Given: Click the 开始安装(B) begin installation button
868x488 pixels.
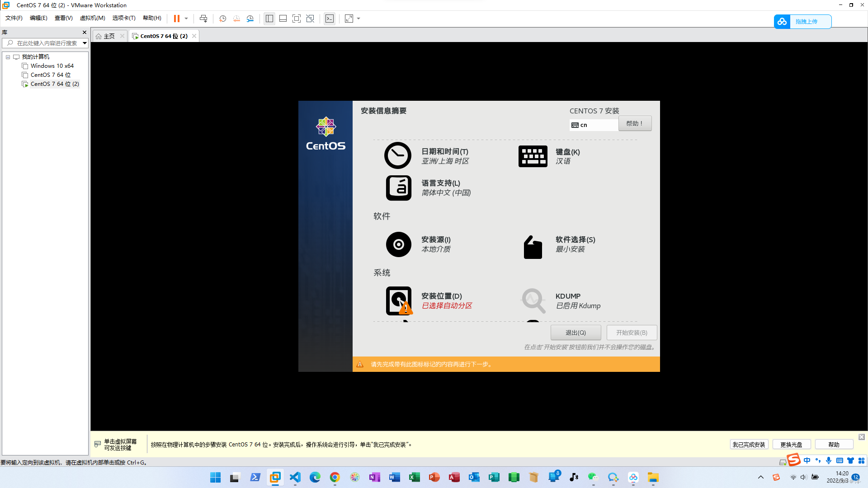Looking at the screenshot, I should click(632, 333).
